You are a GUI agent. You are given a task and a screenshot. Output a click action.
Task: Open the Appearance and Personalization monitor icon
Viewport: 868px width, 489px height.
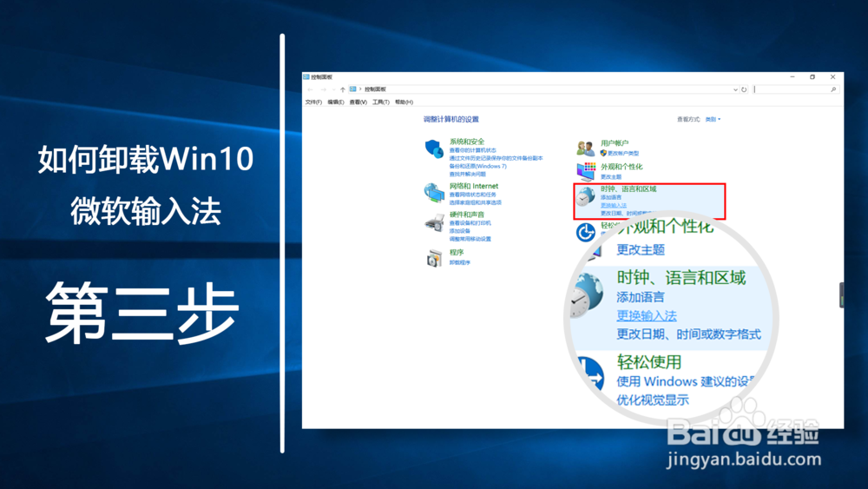click(586, 171)
